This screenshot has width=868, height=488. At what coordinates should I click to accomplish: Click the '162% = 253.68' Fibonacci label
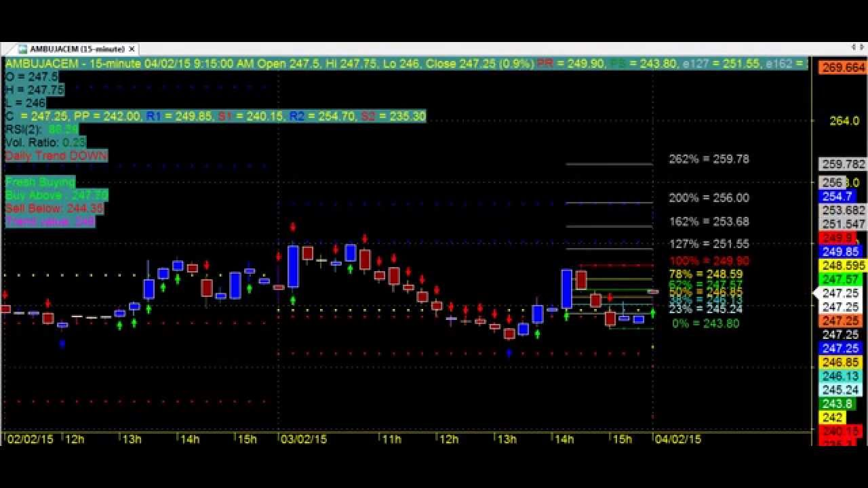tap(709, 222)
